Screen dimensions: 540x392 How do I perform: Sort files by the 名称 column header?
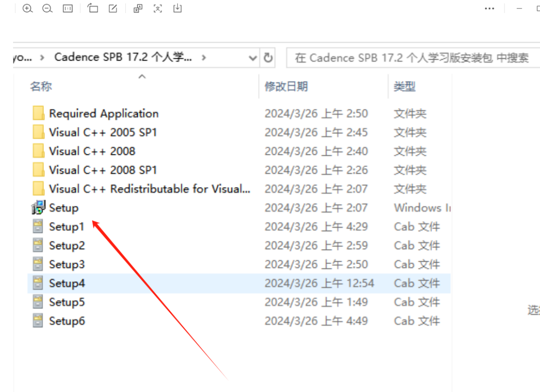pos(41,86)
